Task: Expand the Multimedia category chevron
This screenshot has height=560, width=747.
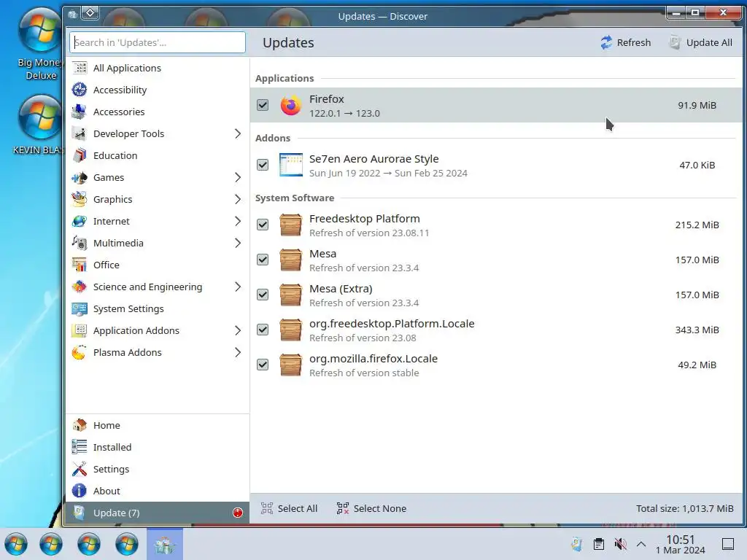Action: pos(238,244)
